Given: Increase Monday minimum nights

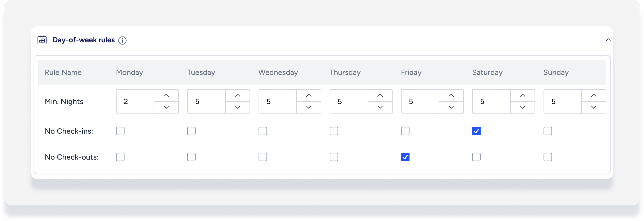Looking at the screenshot, I should [x=166, y=96].
